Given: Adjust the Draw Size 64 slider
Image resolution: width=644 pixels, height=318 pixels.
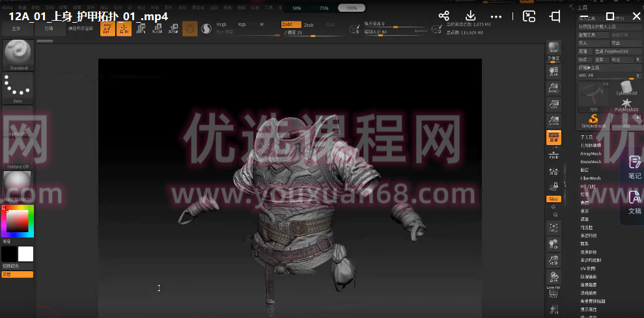Looking at the screenshot, I should click(x=395, y=33).
